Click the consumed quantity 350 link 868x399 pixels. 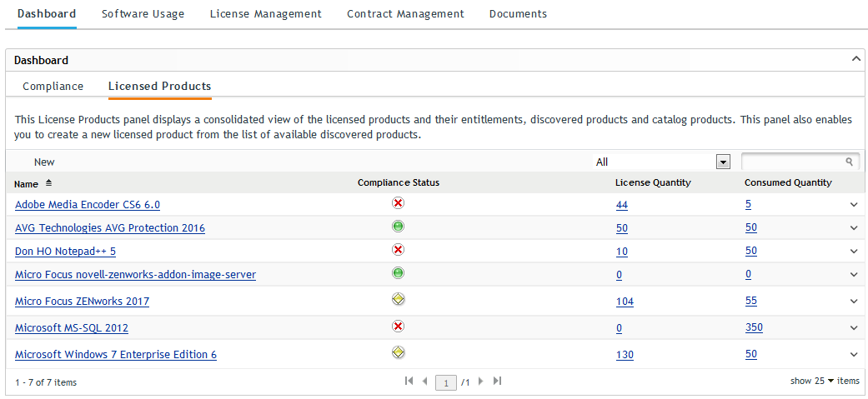[754, 327]
